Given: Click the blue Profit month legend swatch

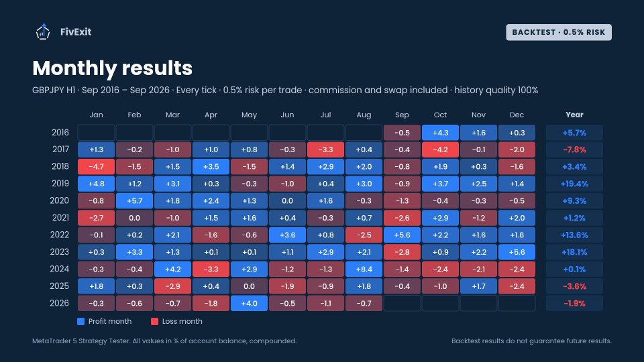Looking at the screenshot, I should click(x=81, y=321).
